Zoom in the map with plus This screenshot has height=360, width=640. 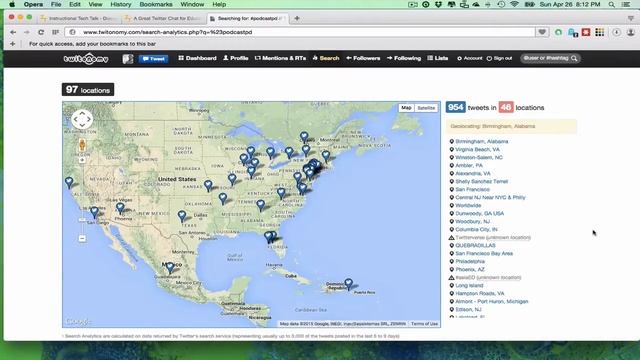(82, 160)
